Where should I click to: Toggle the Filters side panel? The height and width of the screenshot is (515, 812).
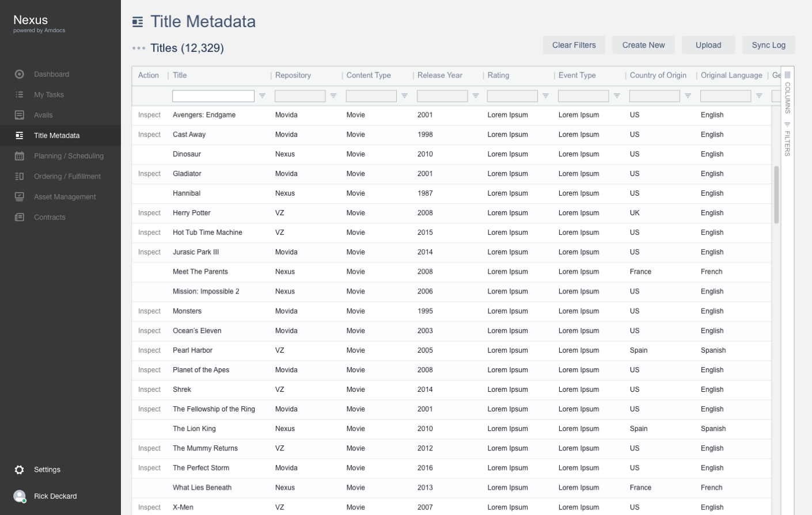click(x=787, y=139)
